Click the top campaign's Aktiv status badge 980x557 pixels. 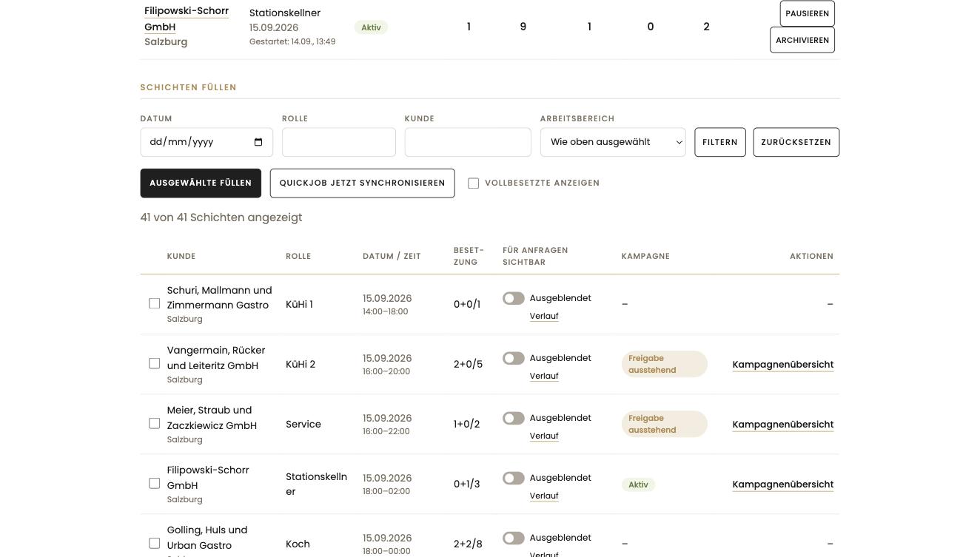372,27
